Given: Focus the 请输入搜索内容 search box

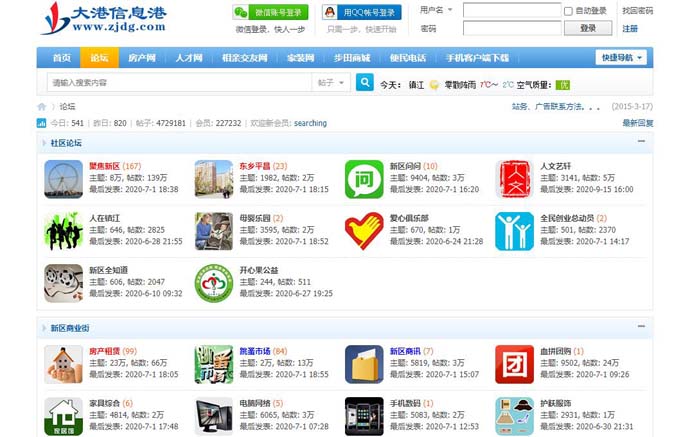Looking at the screenshot, I should (180, 82).
